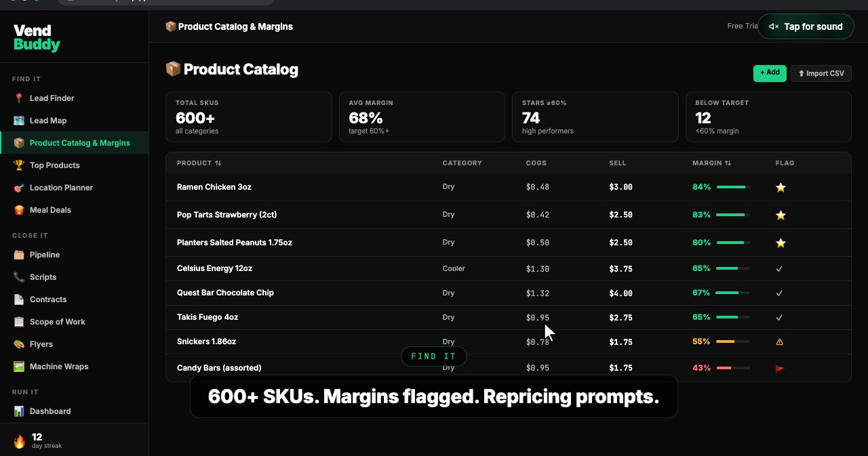
Task: Click the clipboard icon beside Scope of Work
Action: [19, 322]
